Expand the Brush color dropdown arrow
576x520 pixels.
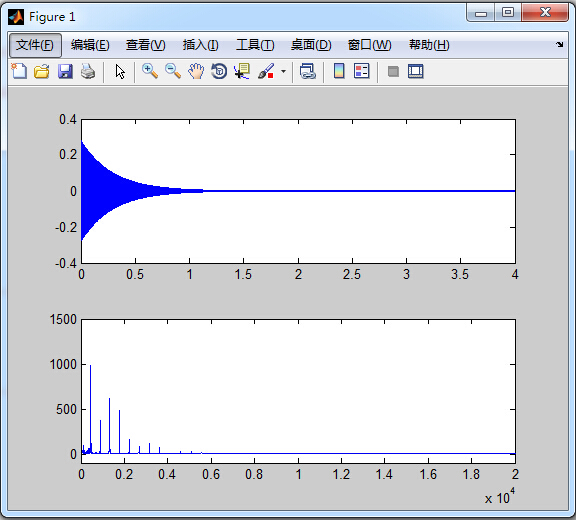tap(283, 71)
